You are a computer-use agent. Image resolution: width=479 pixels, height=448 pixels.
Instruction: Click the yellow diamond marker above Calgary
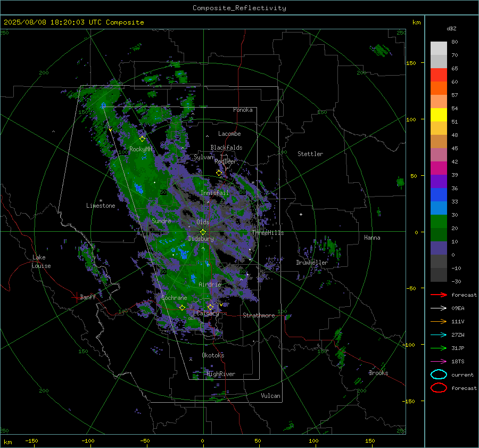pyautogui.click(x=210, y=307)
